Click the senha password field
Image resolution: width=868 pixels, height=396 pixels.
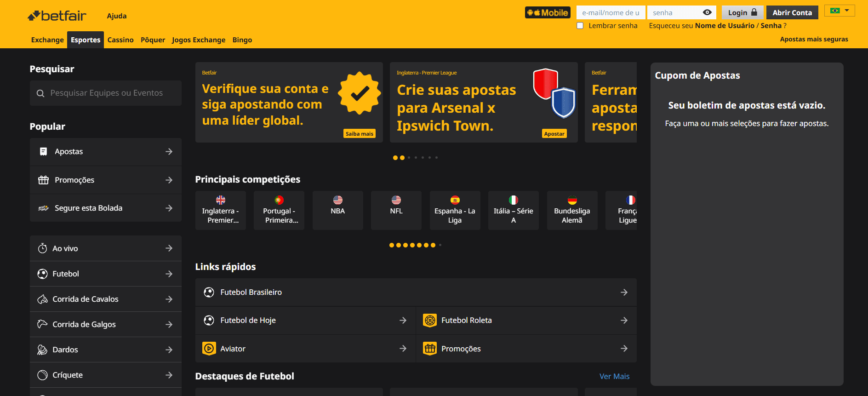pyautogui.click(x=682, y=12)
